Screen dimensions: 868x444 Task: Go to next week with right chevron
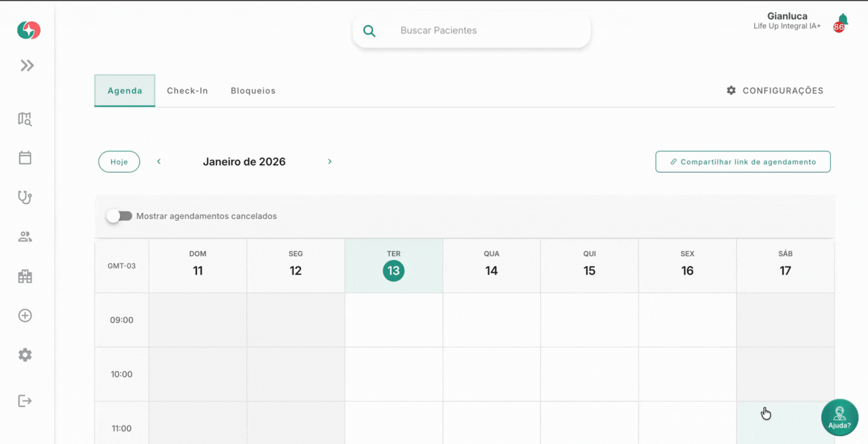coord(330,162)
